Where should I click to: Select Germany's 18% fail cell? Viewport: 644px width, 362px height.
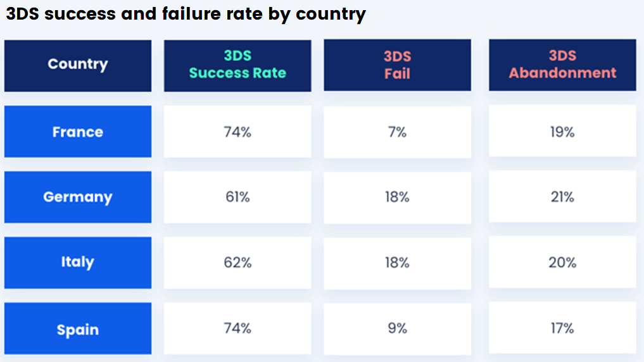(x=397, y=197)
